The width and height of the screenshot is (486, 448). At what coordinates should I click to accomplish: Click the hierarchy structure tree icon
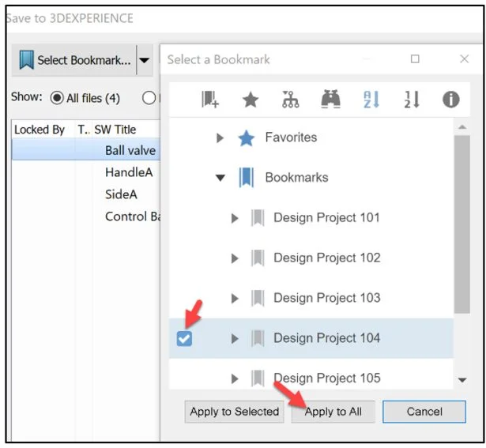click(290, 99)
